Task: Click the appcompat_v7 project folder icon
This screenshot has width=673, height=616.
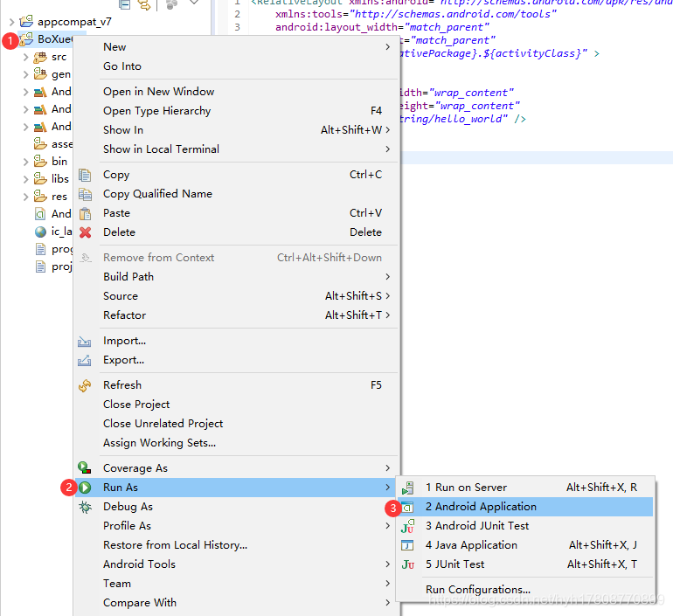Action: coord(26,21)
